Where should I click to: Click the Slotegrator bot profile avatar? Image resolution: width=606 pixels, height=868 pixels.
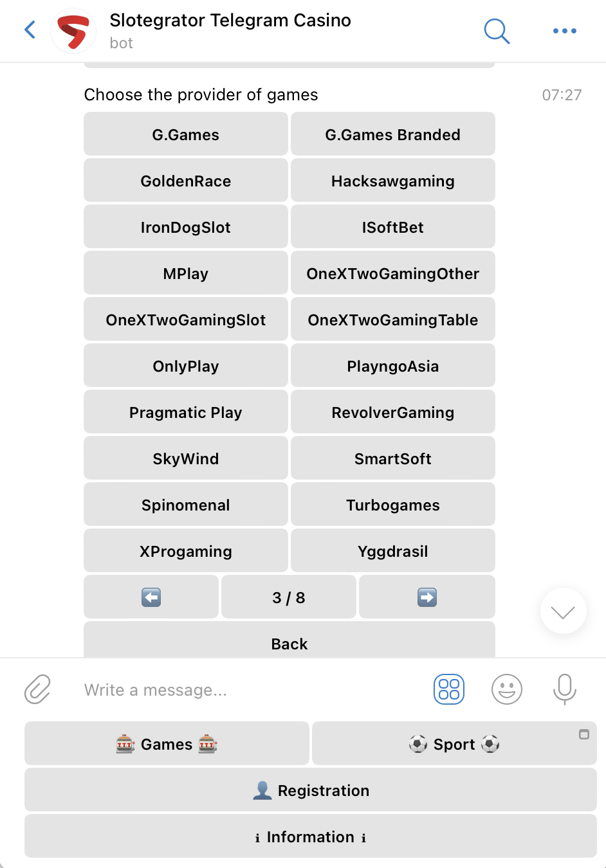click(73, 31)
